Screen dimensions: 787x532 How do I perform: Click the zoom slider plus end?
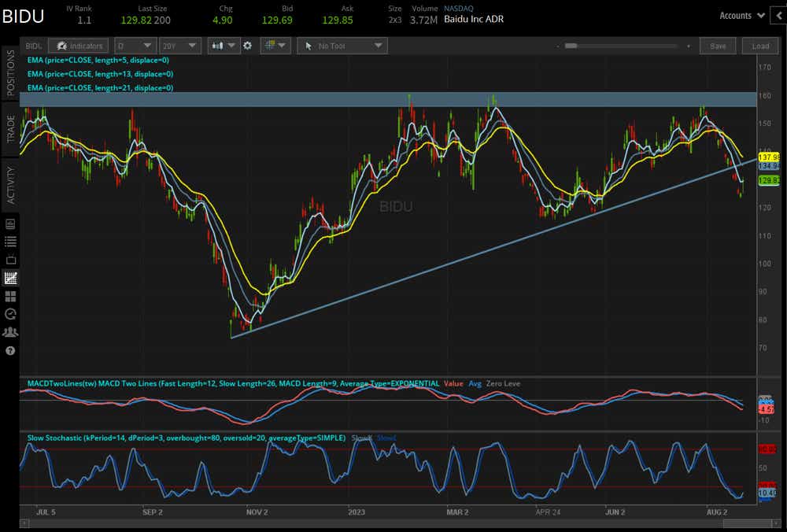click(x=688, y=46)
